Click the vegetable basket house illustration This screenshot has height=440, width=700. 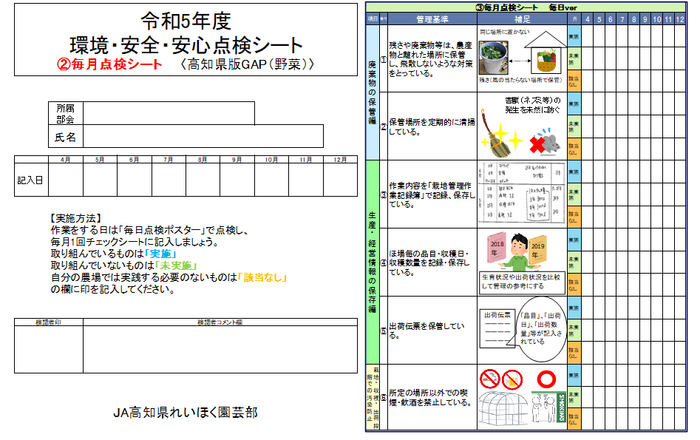click(x=545, y=53)
